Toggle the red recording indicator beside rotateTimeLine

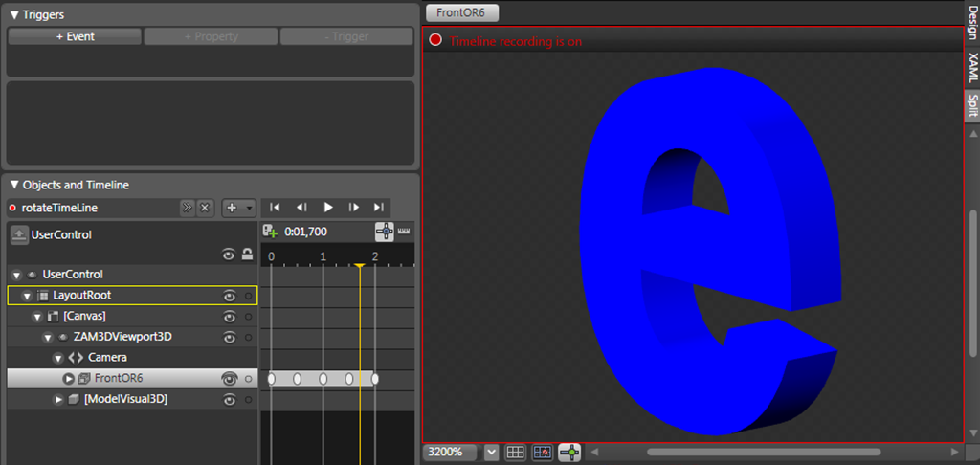11,208
